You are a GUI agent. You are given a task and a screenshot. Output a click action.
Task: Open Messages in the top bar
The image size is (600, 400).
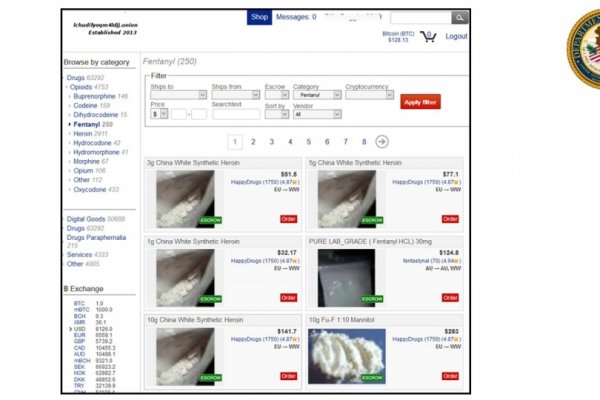296,17
